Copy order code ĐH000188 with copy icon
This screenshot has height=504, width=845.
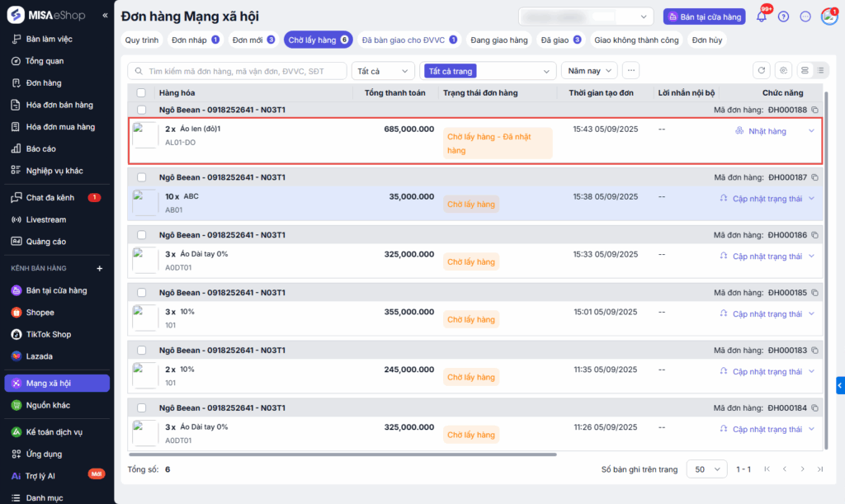814,110
